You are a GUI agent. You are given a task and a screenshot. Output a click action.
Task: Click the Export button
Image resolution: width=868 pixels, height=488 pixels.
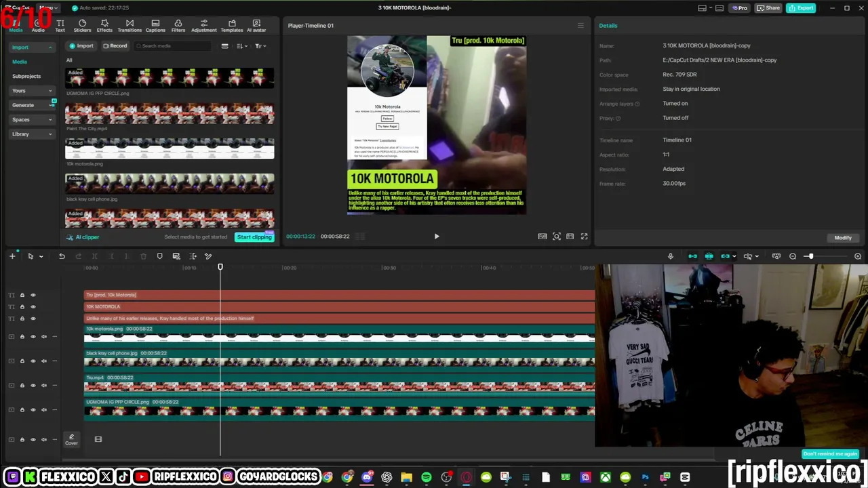pos(802,8)
